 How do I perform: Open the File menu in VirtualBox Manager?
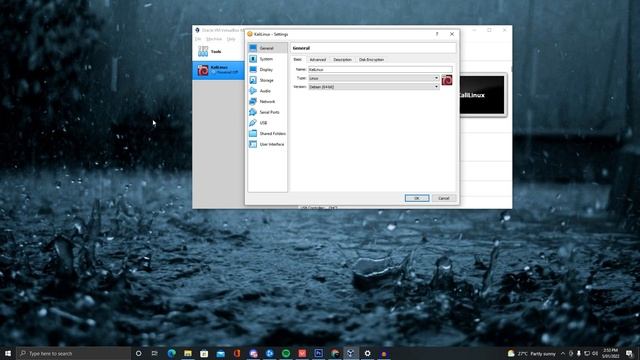pyautogui.click(x=198, y=39)
